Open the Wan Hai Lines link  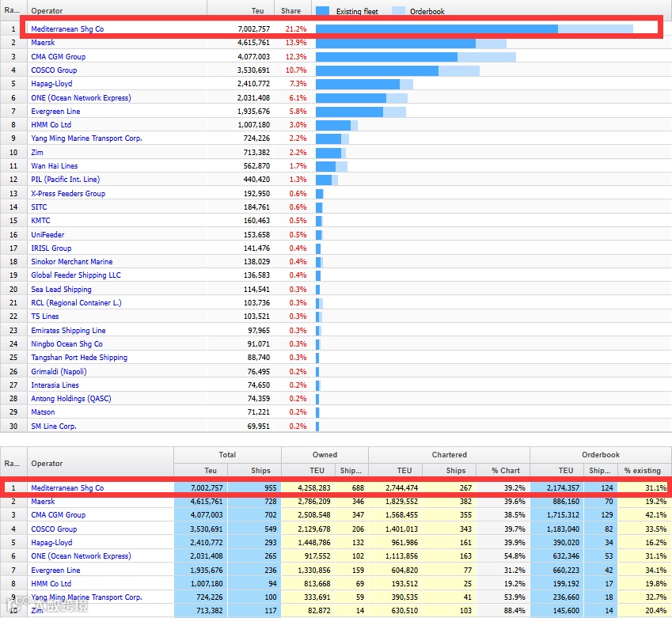point(55,166)
